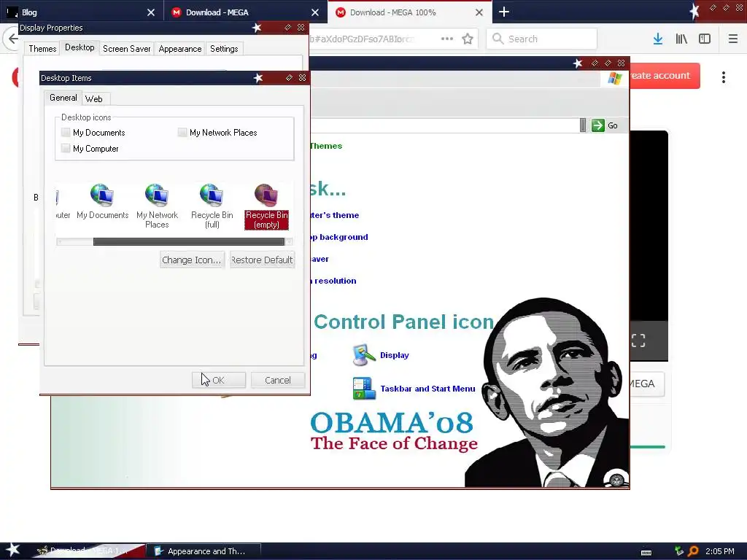The width and height of the screenshot is (747, 560).
Task: Open a new browser tab with plus icon
Action: [503, 12]
